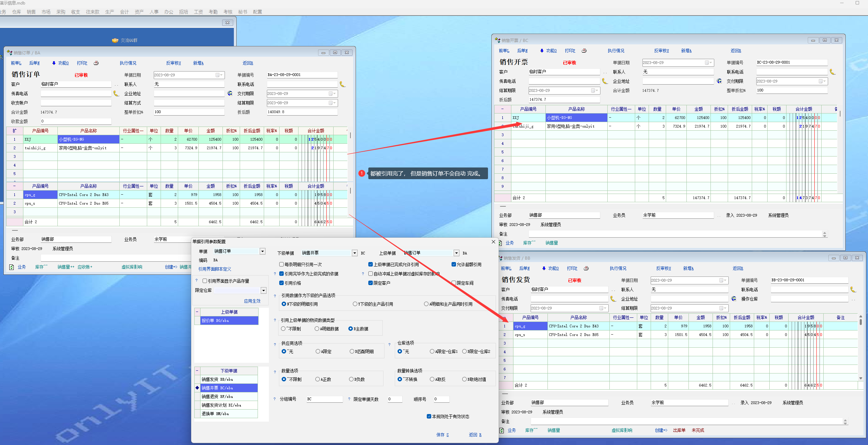Click globe icon next to 企业地址 in 销售发货
The height and width of the screenshot is (445, 868).
pos(734,299)
